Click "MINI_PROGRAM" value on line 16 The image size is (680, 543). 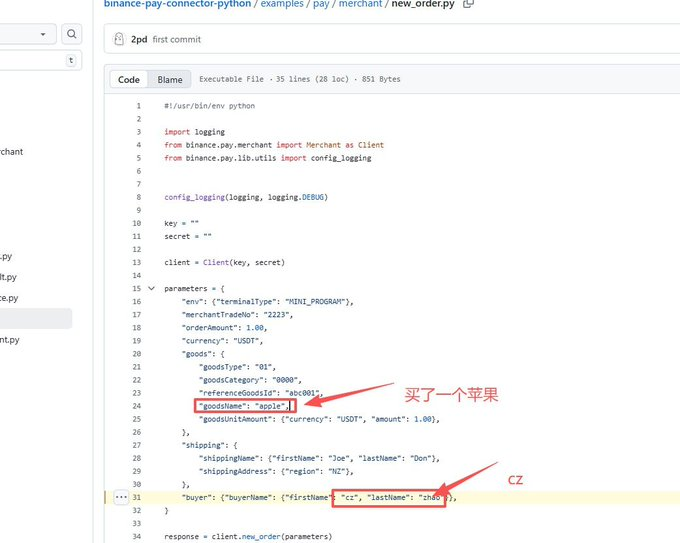tap(317, 301)
